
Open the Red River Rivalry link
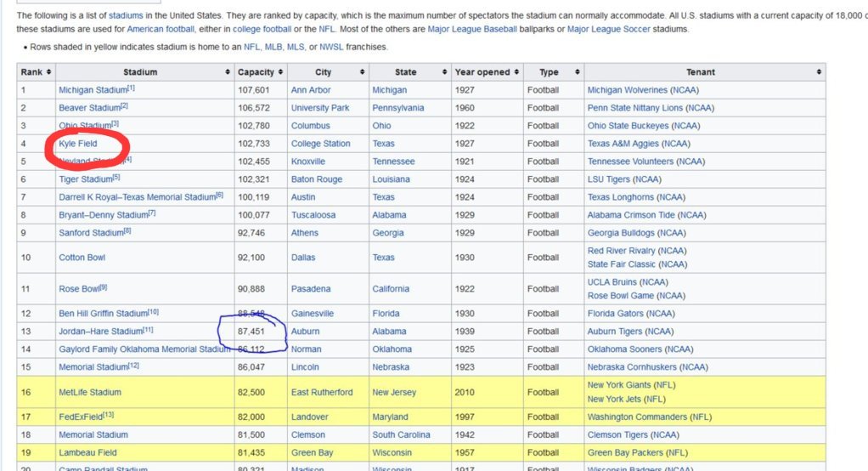pos(621,251)
